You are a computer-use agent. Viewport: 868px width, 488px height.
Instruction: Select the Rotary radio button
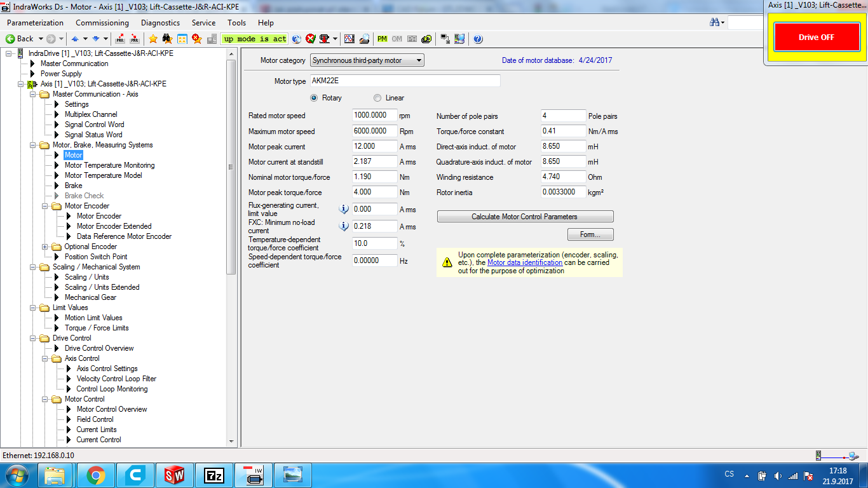click(x=314, y=98)
